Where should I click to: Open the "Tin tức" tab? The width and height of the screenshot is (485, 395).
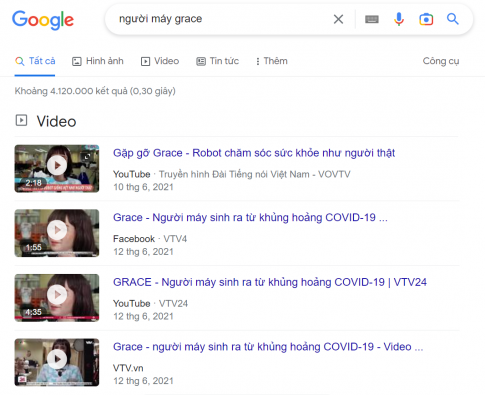point(217,61)
